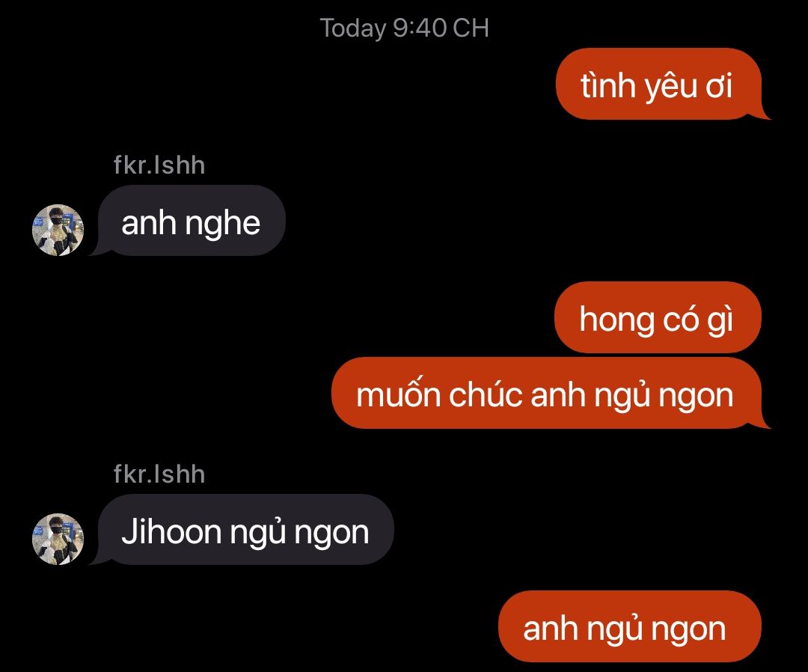The width and height of the screenshot is (808, 672).
Task: Open the profile avatar beside "Jihoon ngủ ngon"
Action: coord(58,539)
